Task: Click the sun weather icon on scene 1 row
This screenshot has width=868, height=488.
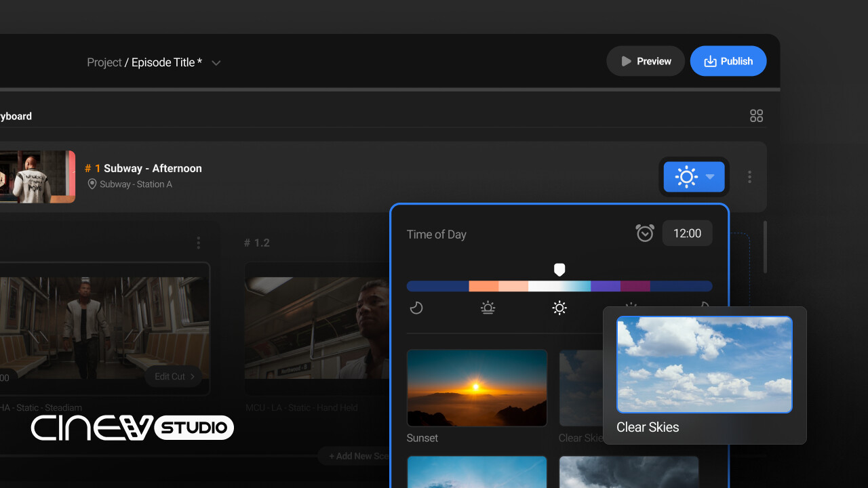Action: point(686,177)
